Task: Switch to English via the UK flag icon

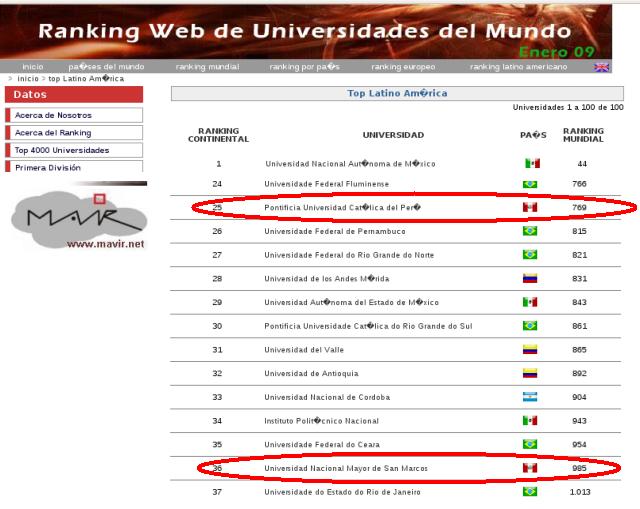Action: coord(601,67)
